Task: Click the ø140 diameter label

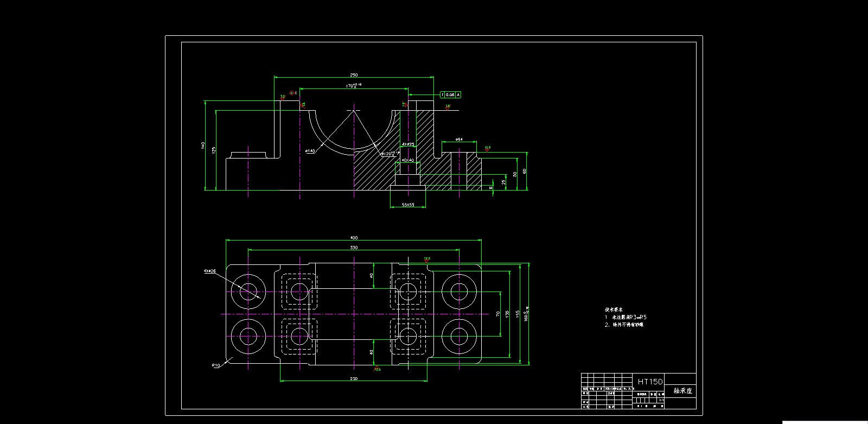Action: point(310,151)
